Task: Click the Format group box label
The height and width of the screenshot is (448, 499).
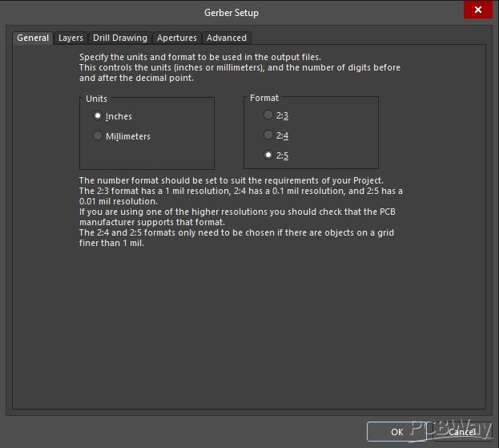Action: point(264,98)
